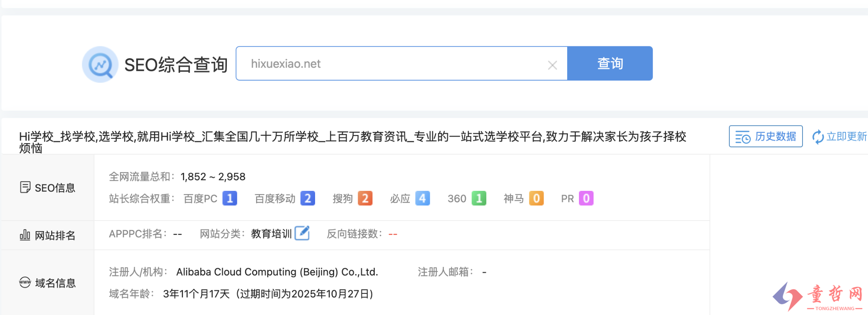Click the 必应 label
The width and height of the screenshot is (868, 315).
point(400,199)
